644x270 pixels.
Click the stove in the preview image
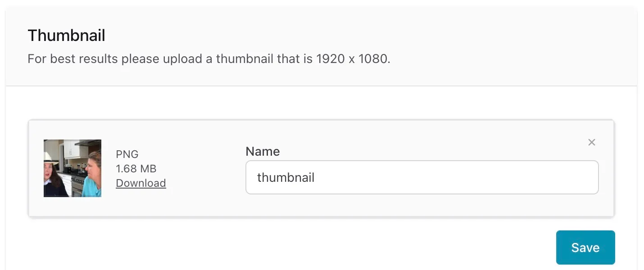click(x=77, y=180)
